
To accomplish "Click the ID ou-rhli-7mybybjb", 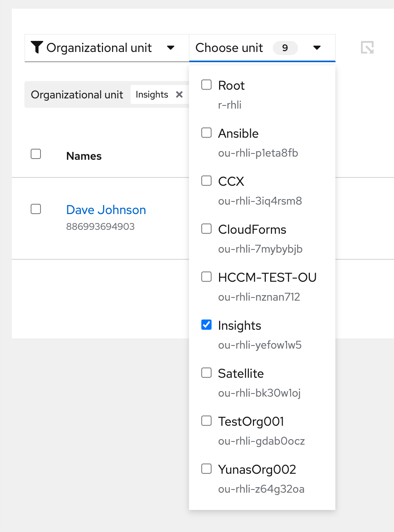I will (x=260, y=249).
